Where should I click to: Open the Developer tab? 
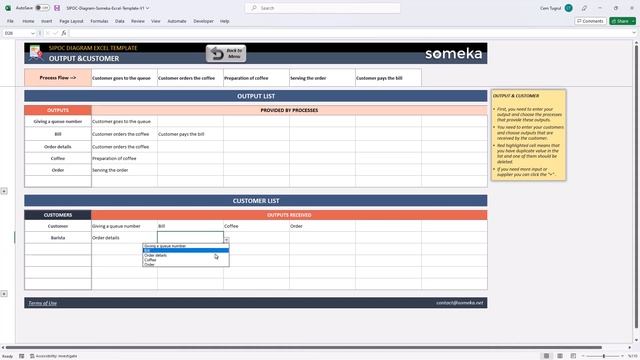pyautogui.click(x=203, y=21)
